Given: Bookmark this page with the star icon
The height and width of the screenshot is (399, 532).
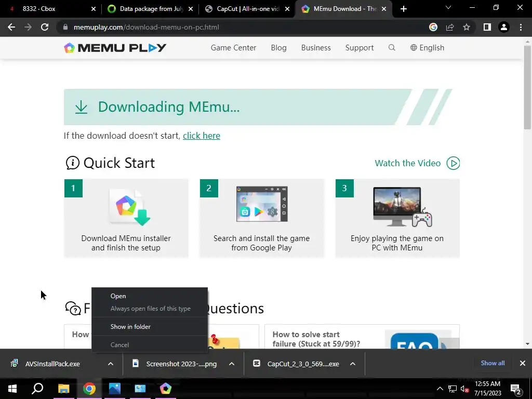Looking at the screenshot, I should point(467,27).
